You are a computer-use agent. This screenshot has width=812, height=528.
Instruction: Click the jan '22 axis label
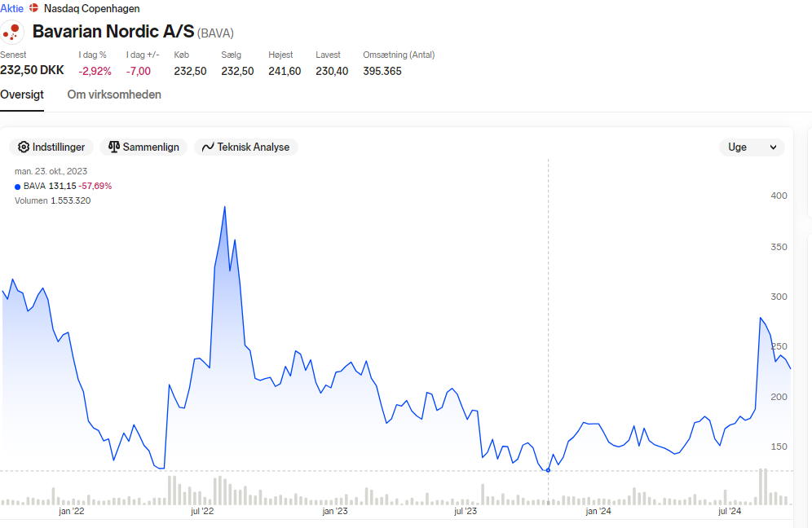pos(72,512)
